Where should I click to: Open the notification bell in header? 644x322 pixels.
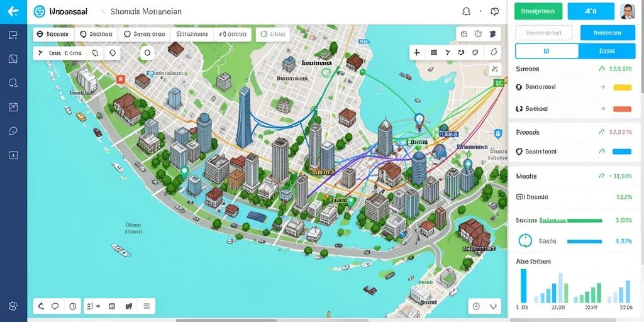(x=466, y=11)
